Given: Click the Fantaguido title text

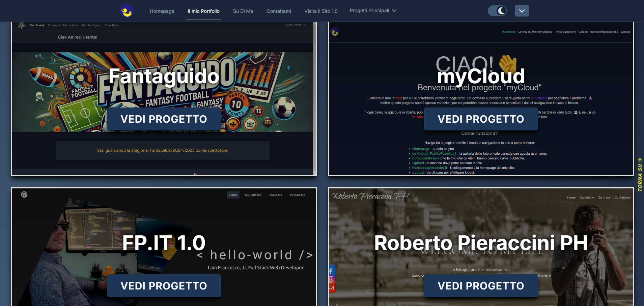Looking at the screenshot, I should [x=164, y=76].
